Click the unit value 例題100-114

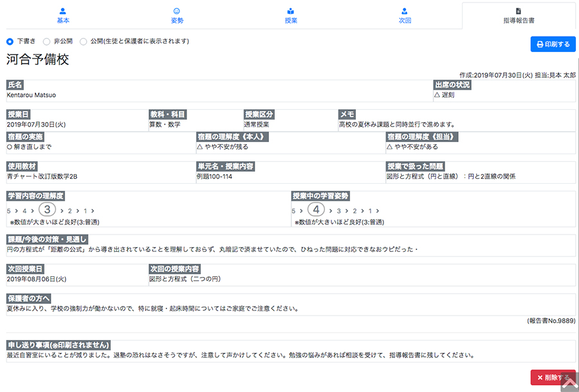[214, 177]
